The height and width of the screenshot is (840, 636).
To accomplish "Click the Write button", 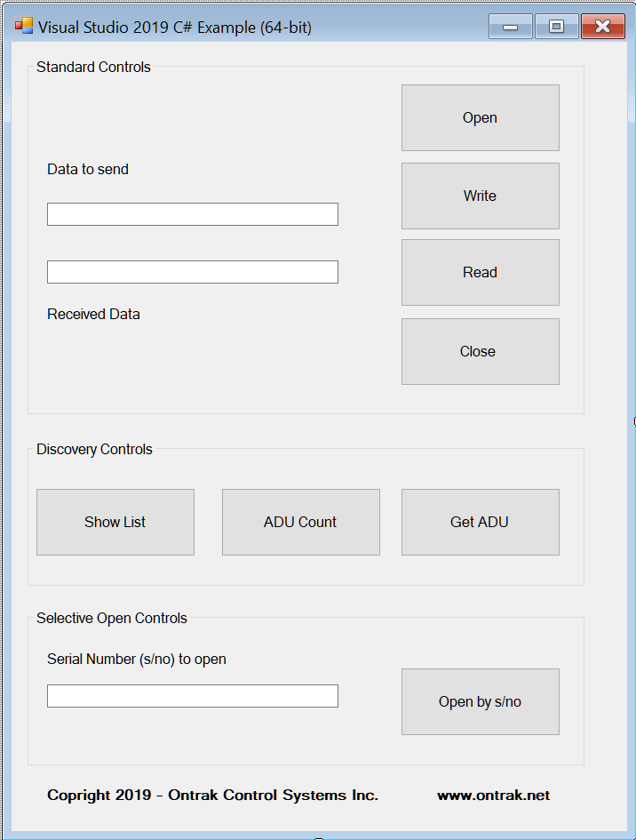I will tap(480, 196).
